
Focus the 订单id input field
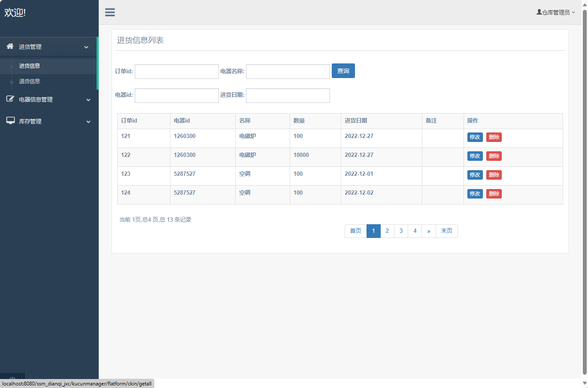(177, 72)
